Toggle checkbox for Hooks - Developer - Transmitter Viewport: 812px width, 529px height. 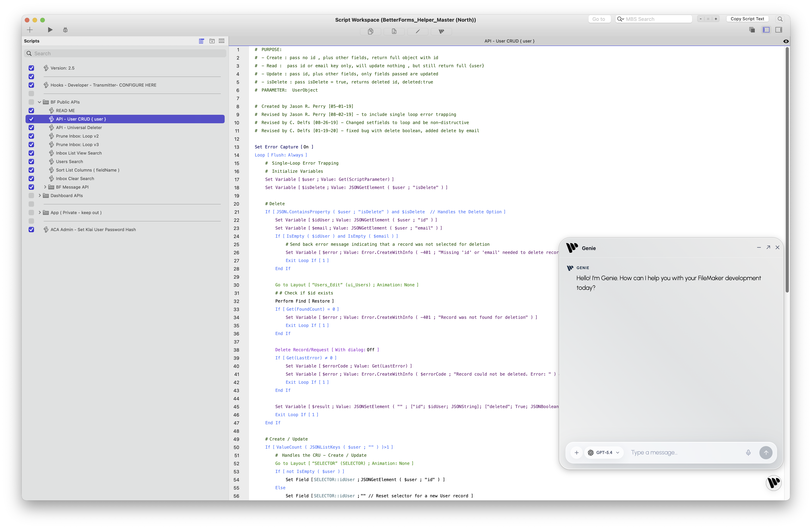[31, 85]
